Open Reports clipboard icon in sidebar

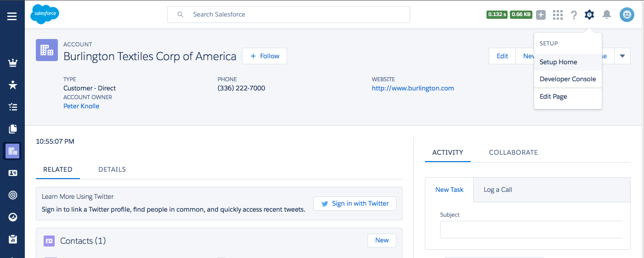tap(13, 239)
